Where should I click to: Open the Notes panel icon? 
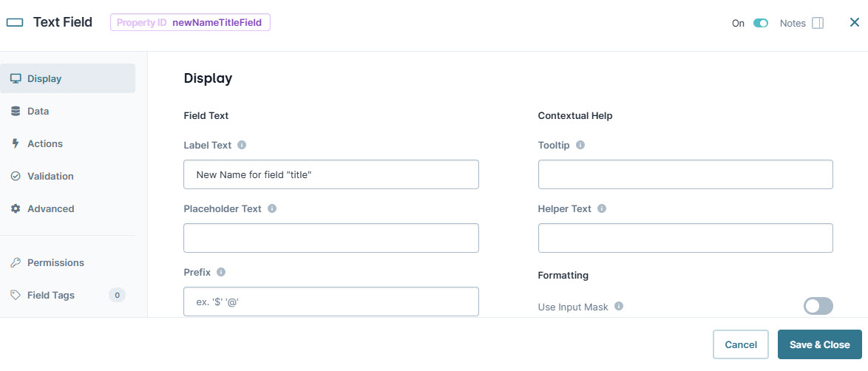[x=818, y=23]
